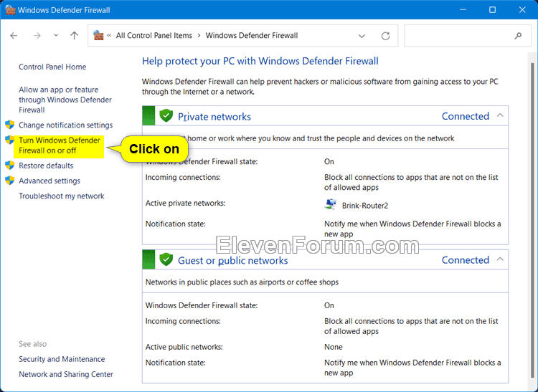
Task: Click green shield icon for Private networks
Action: [166, 116]
